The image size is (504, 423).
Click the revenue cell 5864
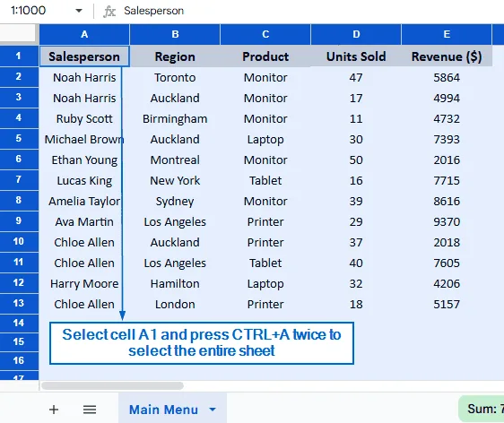point(447,78)
